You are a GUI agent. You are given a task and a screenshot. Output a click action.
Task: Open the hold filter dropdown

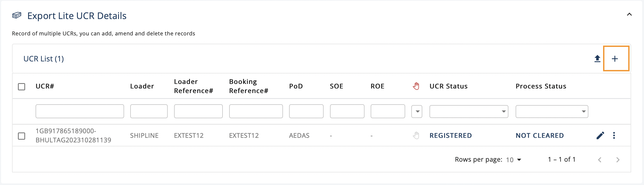click(x=417, y=112)
